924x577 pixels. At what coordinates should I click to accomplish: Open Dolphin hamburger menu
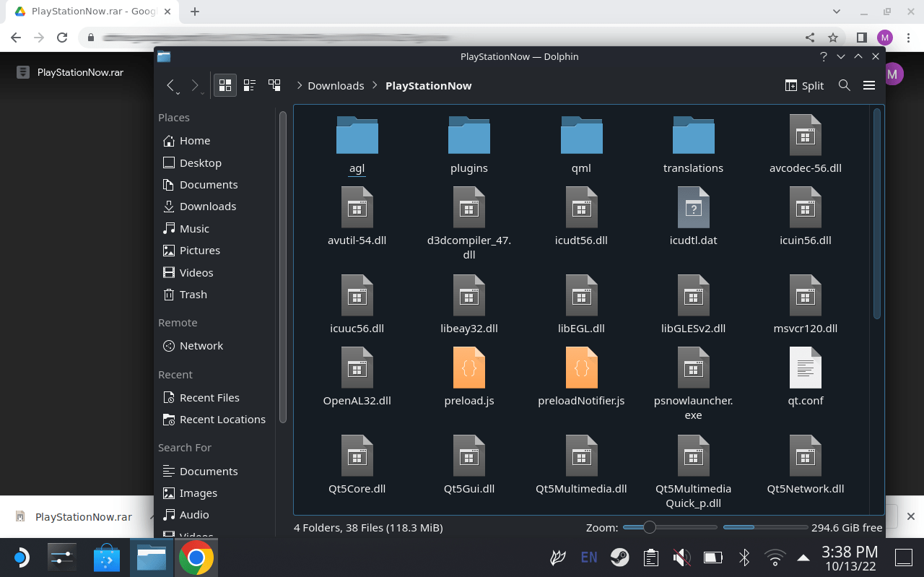869,85
